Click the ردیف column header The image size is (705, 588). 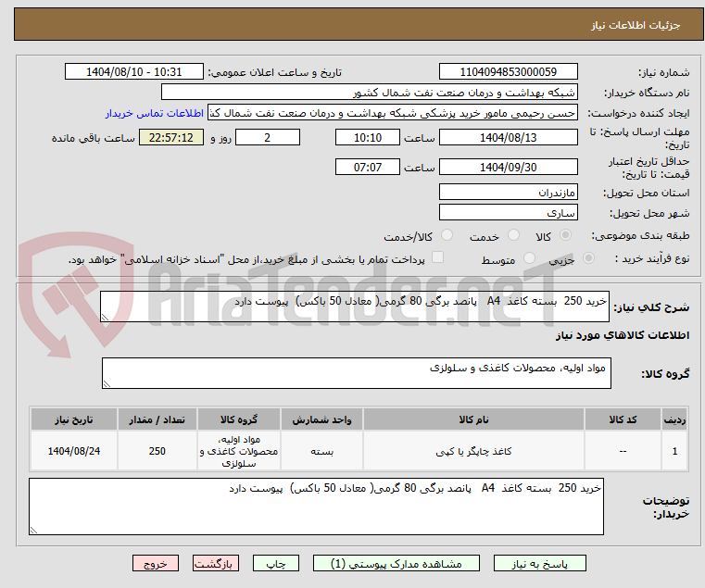[674, 419]
